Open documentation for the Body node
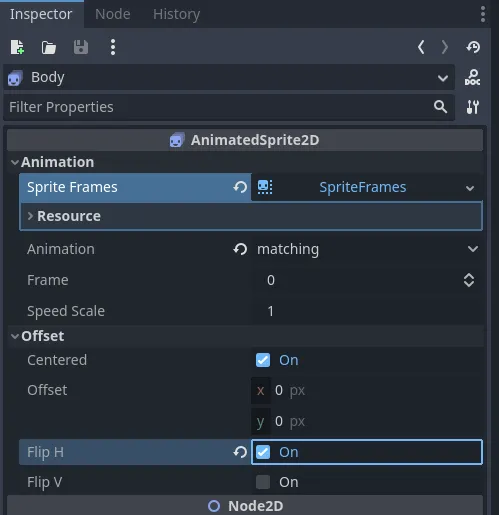The height and width of the screenshot is (515, 499). pos(473,77)
